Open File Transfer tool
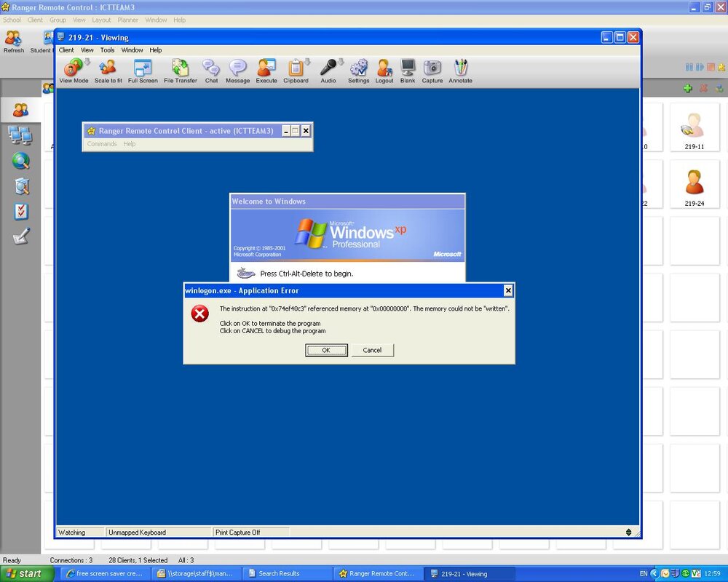Image resolution: width=728 pixels, height=582 pixels. (180, 71)
